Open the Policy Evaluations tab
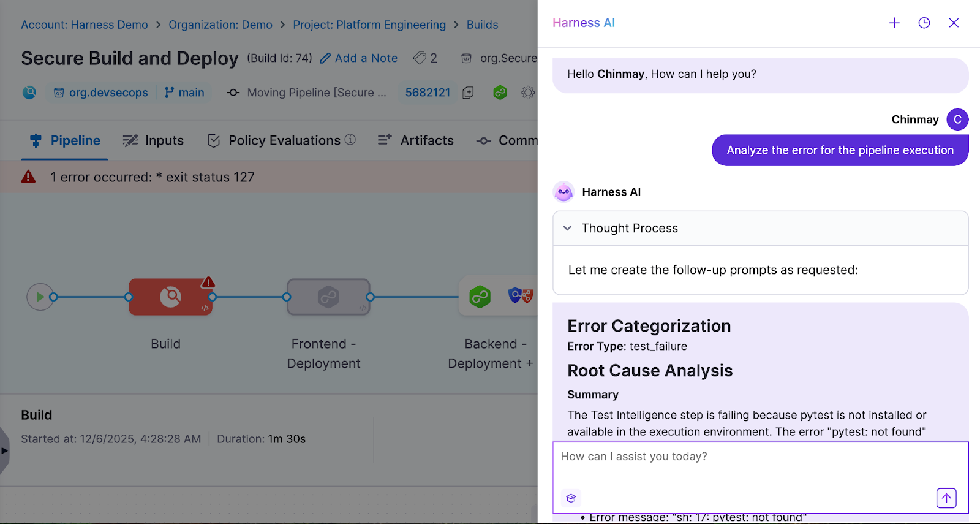The image size is (980, 524). [x=274, y=140]
